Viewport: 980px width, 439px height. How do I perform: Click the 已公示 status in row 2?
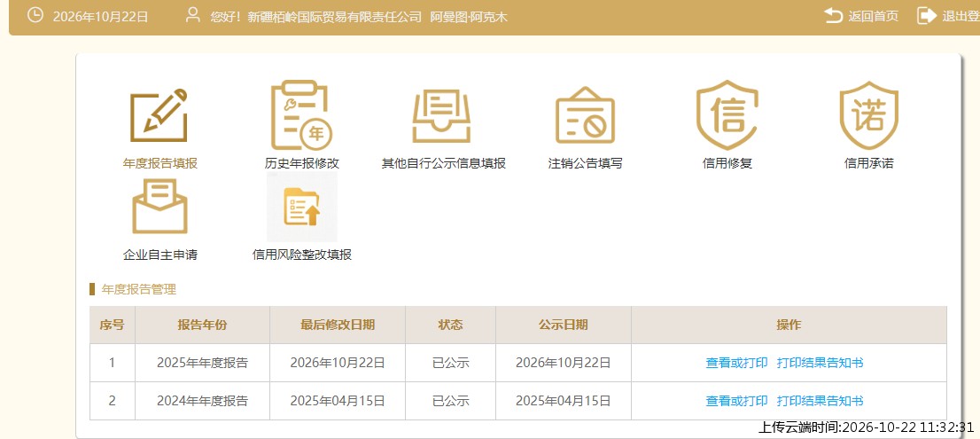451,401
